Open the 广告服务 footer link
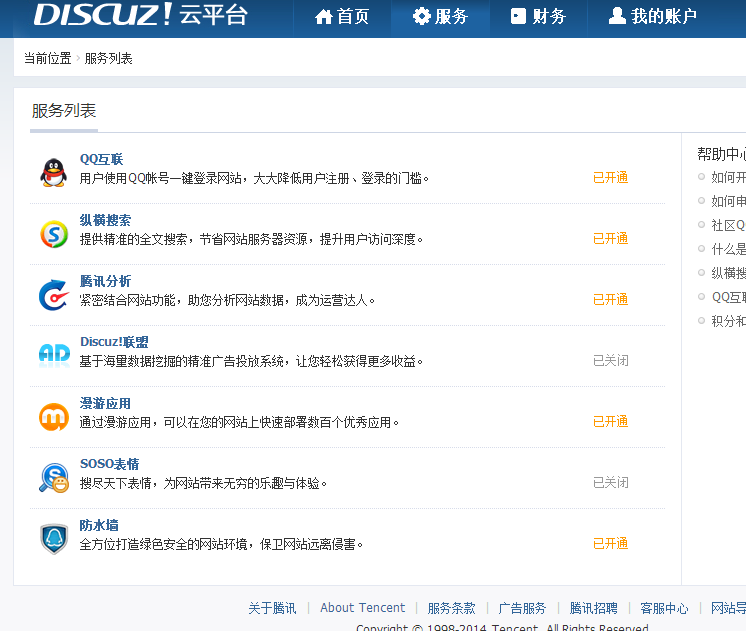This screenshot has height=631, width=746. (x=522, y=608)
